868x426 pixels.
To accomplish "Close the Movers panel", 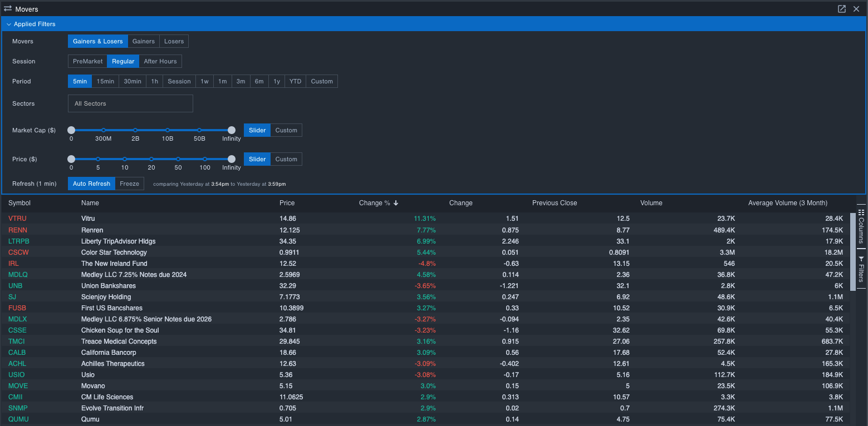I will 856,9.
